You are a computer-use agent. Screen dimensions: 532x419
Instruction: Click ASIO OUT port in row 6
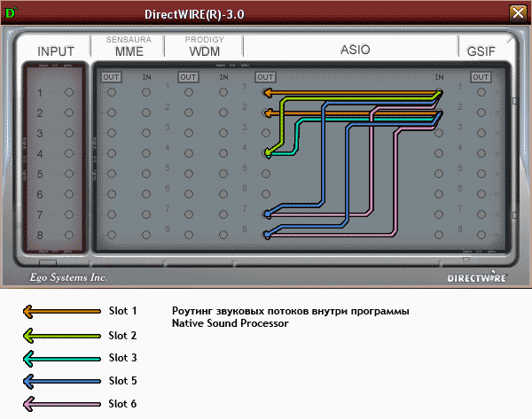(266, 194)
